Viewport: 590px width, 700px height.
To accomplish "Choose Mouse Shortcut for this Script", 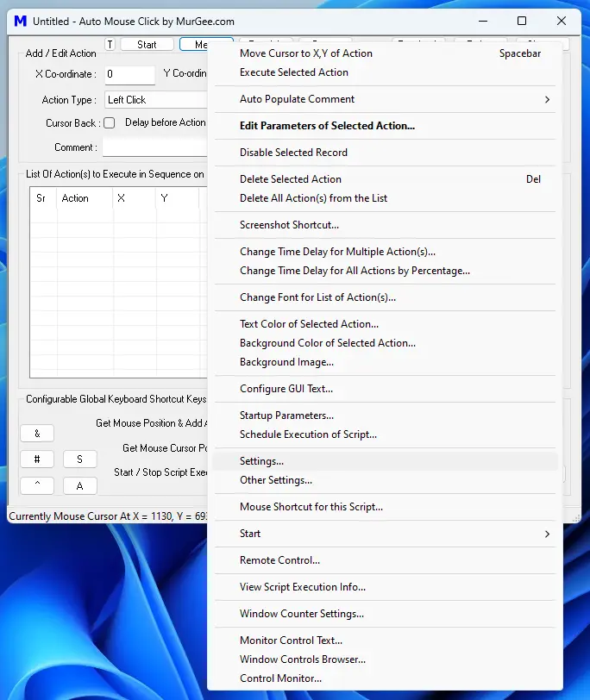I will 385,507.
